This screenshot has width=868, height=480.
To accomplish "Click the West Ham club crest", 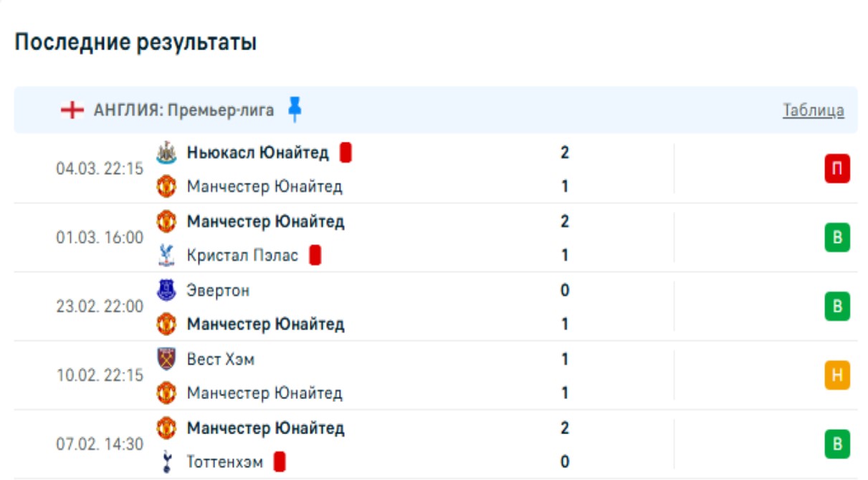I will 166,359.
